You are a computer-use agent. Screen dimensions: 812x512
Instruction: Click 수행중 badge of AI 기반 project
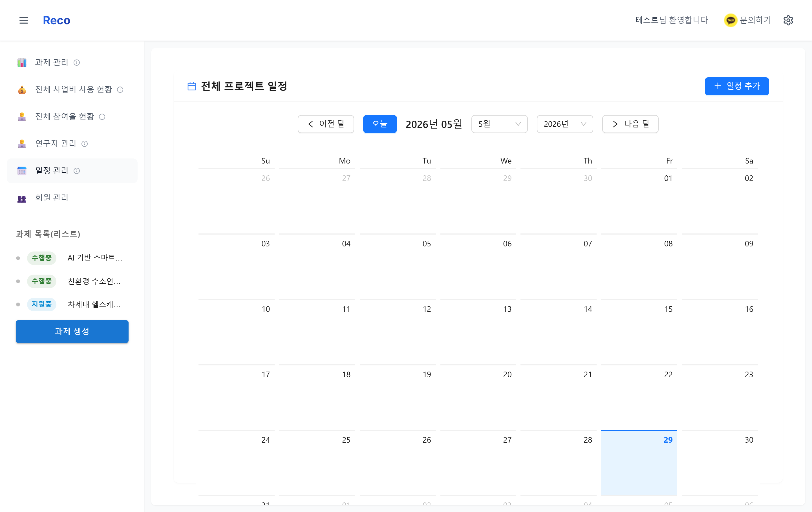pyautogui.click(x=42, y=258)
